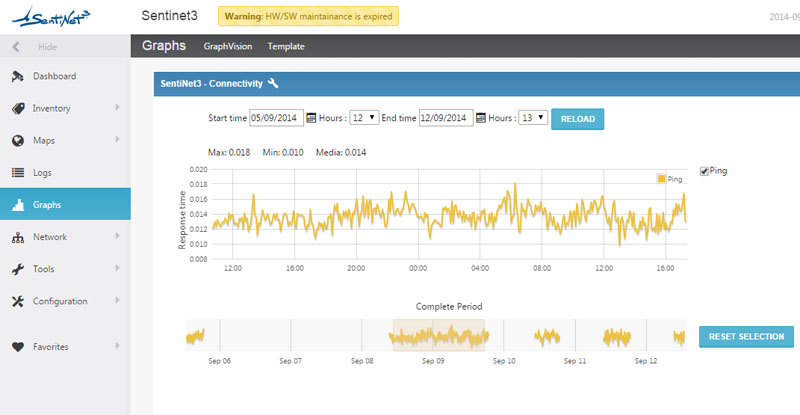Image resolution: width=800 pixels, height=415 pixels.
Task: Open the Start time calendar picker icon
Action: pyautogui.click(x=311, y=118)
